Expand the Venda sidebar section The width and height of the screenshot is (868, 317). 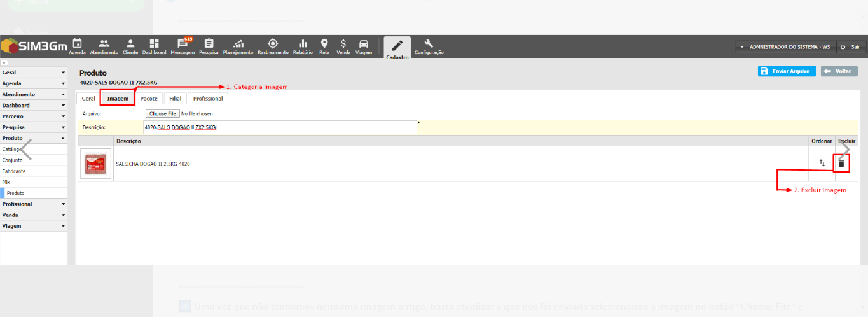pos(34,215)
